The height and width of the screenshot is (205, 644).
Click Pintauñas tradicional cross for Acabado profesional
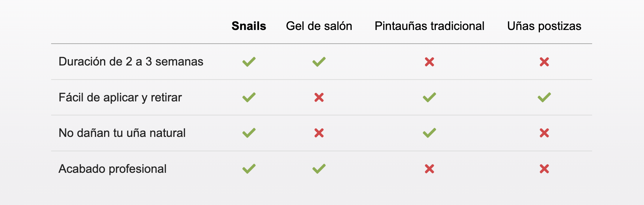click(429, 169)
